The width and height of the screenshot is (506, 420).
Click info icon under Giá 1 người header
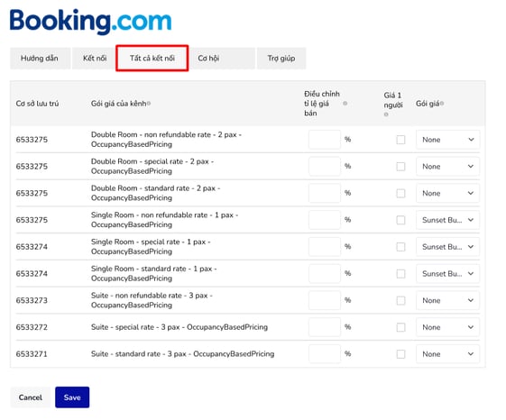(386, 114)
